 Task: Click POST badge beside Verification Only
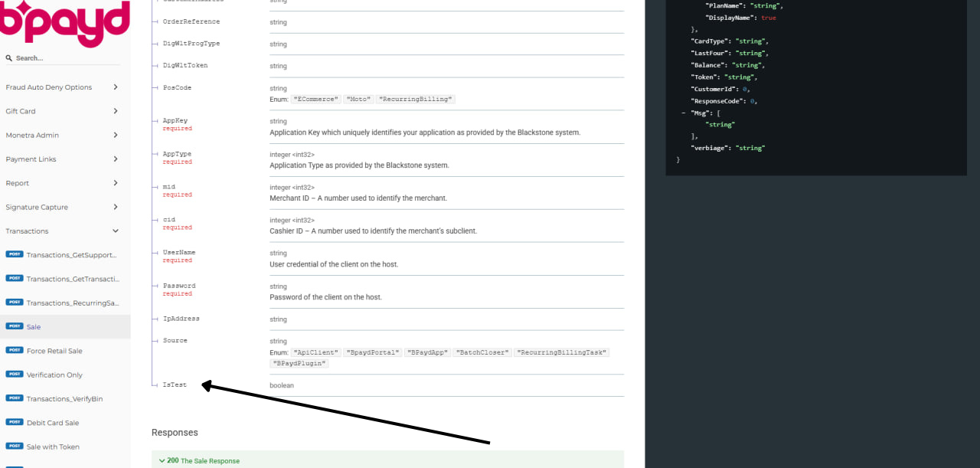pyautogui.click(x=15, y=374)
